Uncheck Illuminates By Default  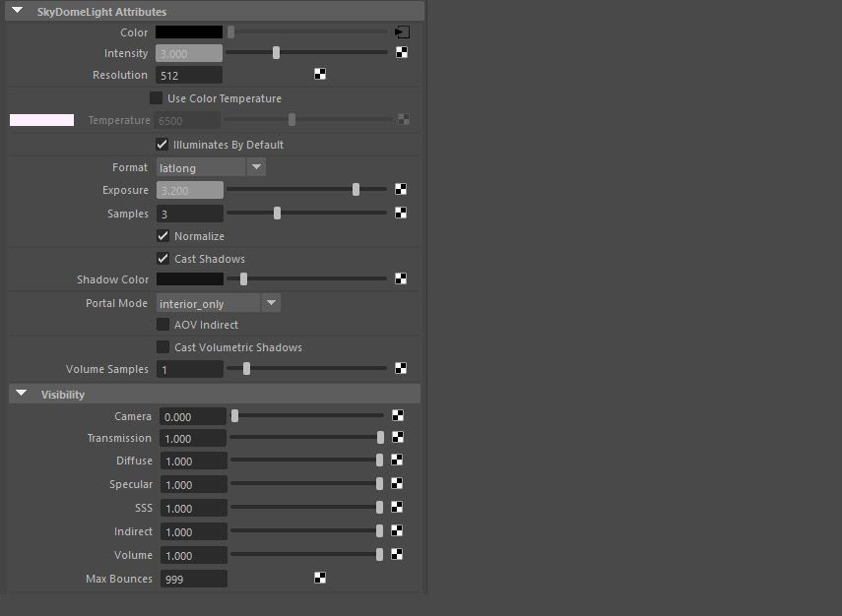click(x=162, y=145)
